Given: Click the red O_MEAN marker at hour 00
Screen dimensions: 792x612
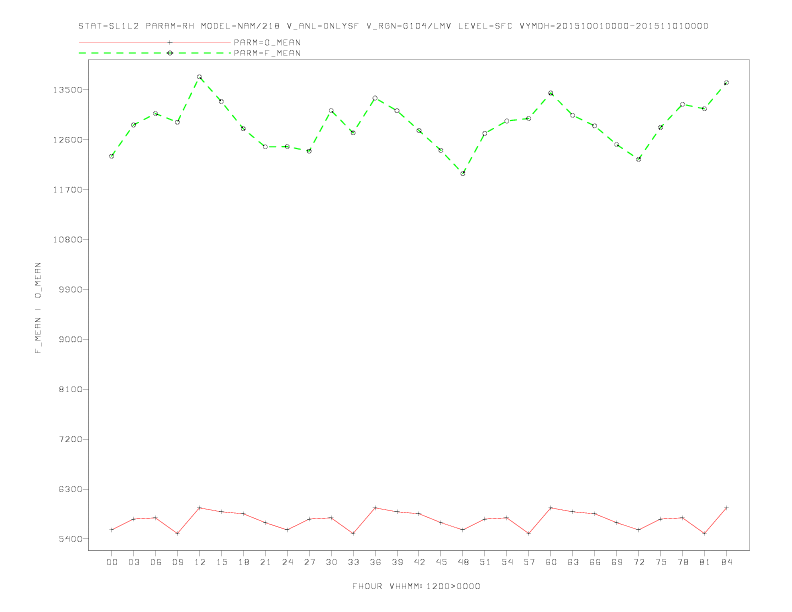Looking at the screenshot, I should tap(112, 530).
